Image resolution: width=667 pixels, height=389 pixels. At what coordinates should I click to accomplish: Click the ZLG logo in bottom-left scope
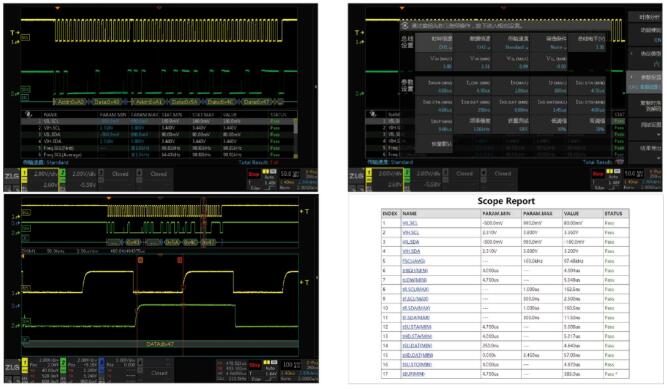[12, 367]
